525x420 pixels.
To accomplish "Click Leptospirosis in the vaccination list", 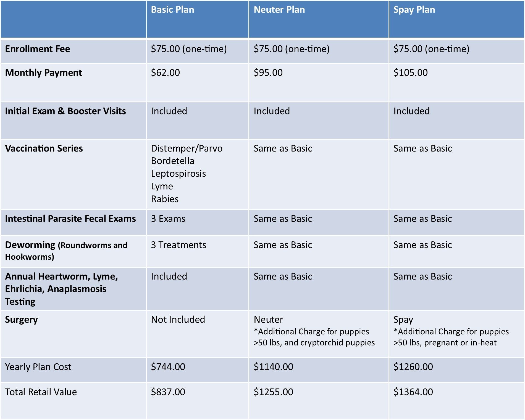I will [179, 174].
